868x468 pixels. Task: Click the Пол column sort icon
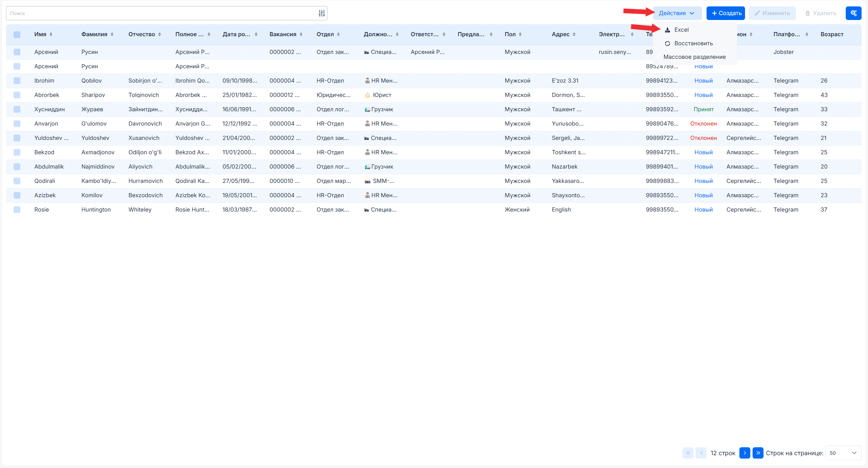520,34
